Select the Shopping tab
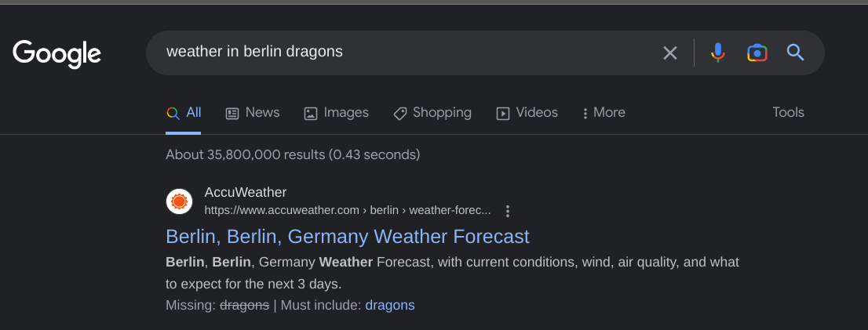Viewport: 868px width, 330px height. pyautogui.click(x=432, y=113)
